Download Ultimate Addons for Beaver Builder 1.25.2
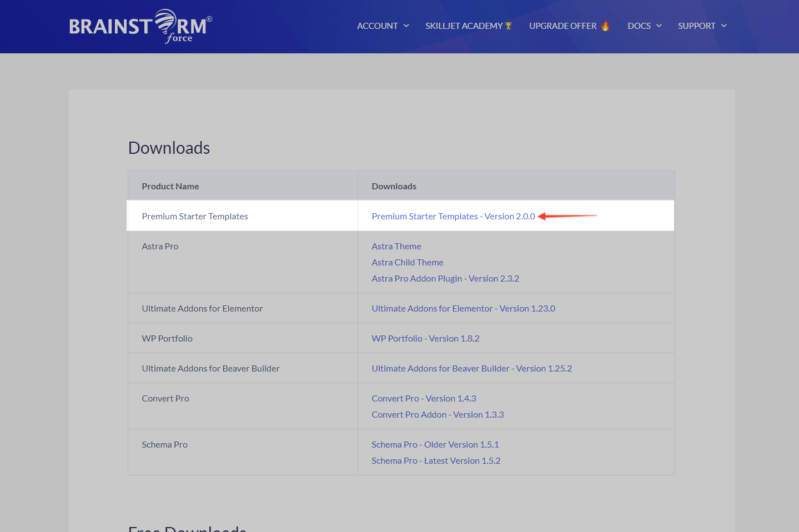This screenshot has width=799, height=532. [x=472, y=368]
